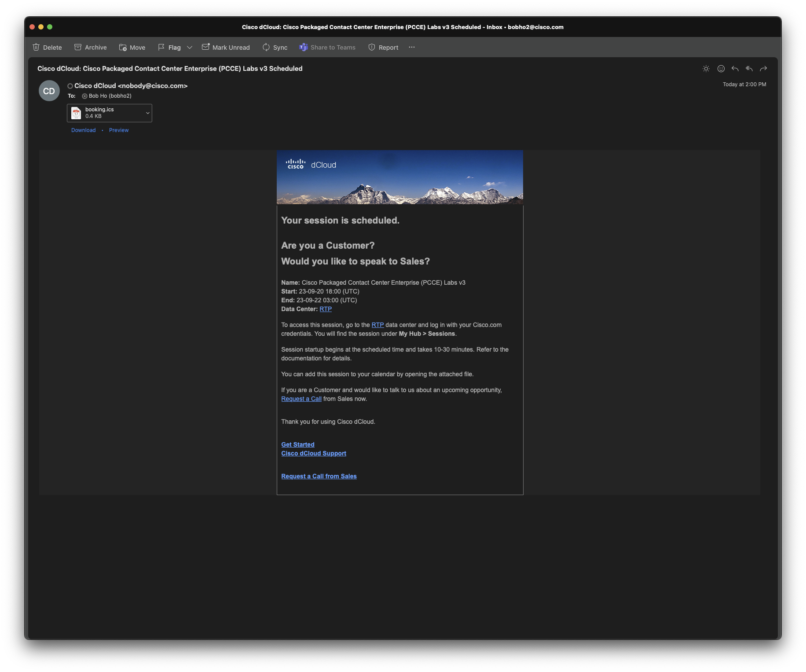Click the Sync button
Image resolution: width=806 pixels, height=672 pixels.
pos(275,48)
